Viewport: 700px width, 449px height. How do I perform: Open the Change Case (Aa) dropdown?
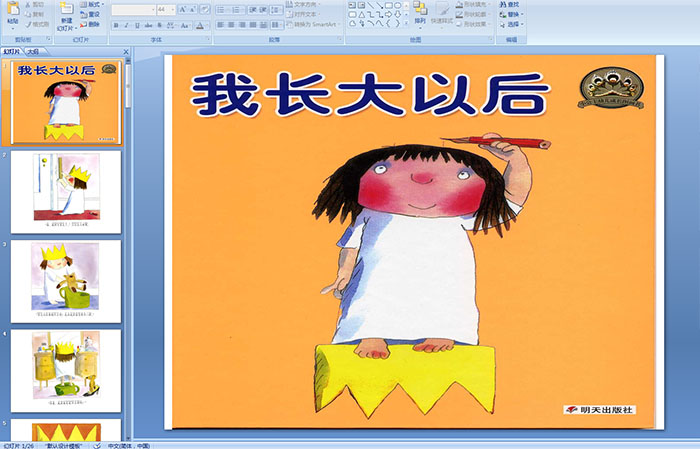(185, 25)
